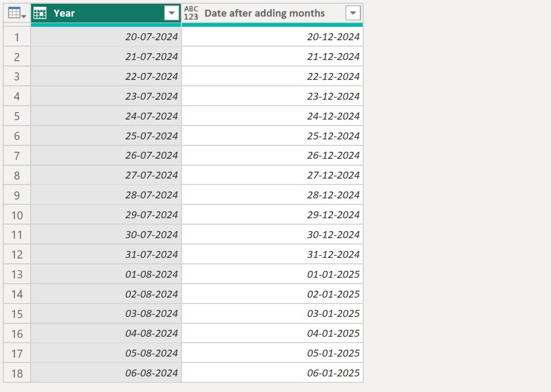Select row number 18
The height and width of the screenshot is (392, 551).
click(17, 372)
